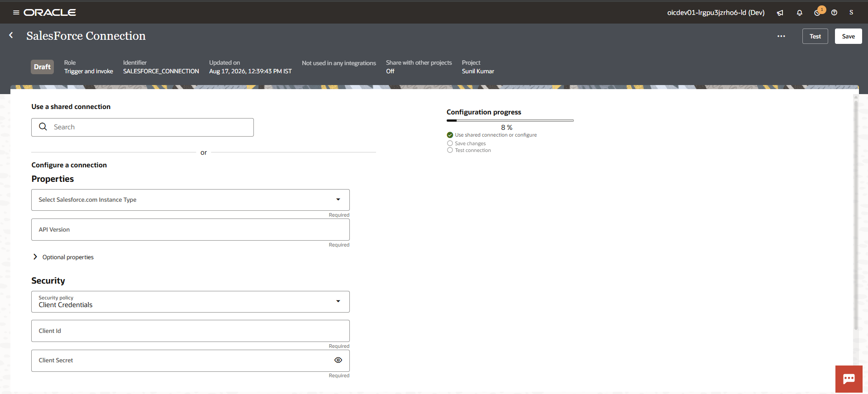Click the magnifier icon in shared connection search
Viewport: 868px width, 394px height.
(x=43, y=127)
